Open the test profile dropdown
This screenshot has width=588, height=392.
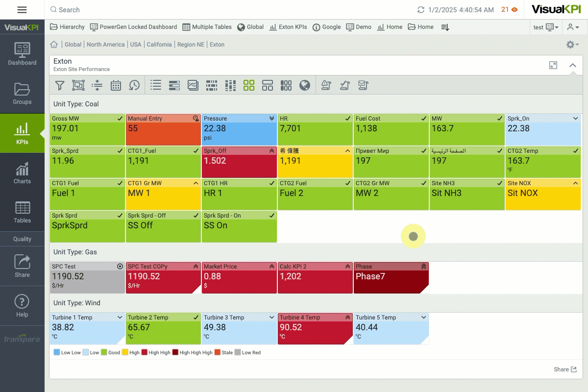(546, 27)
